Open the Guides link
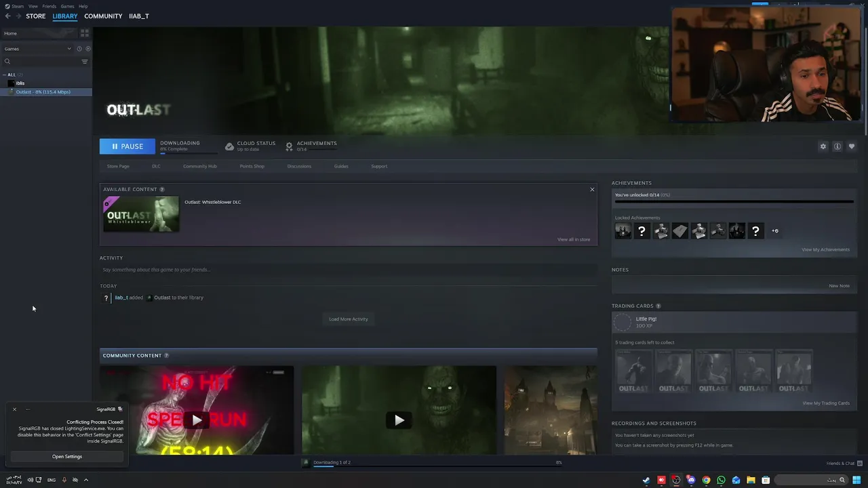 click(341, 166)
